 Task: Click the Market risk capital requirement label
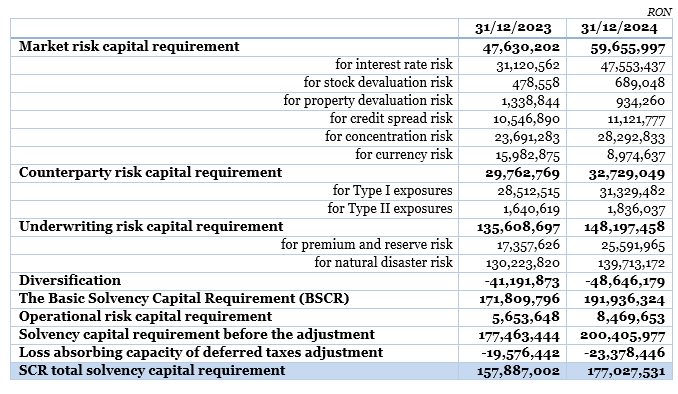point(129,46)
